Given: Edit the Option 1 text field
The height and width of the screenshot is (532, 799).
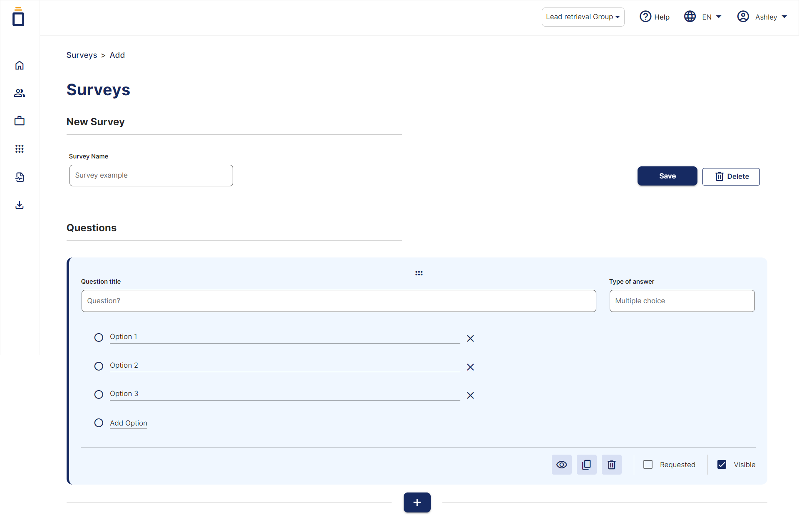Looking at the screenshot, I should click(285, 337).
